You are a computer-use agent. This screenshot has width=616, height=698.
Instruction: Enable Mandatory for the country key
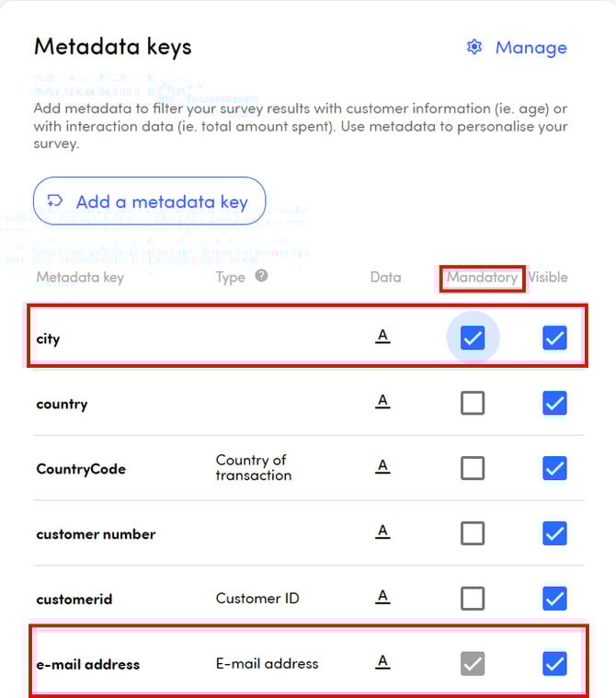473,403
